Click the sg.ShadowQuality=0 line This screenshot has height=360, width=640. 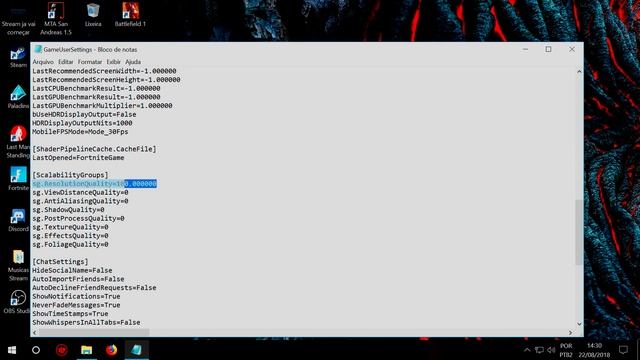[x=68, y=209]
